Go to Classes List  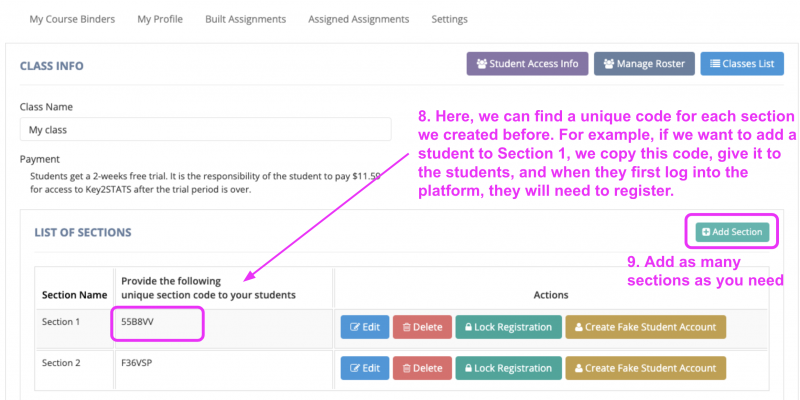pyautogui.click(x=742, y=64)
